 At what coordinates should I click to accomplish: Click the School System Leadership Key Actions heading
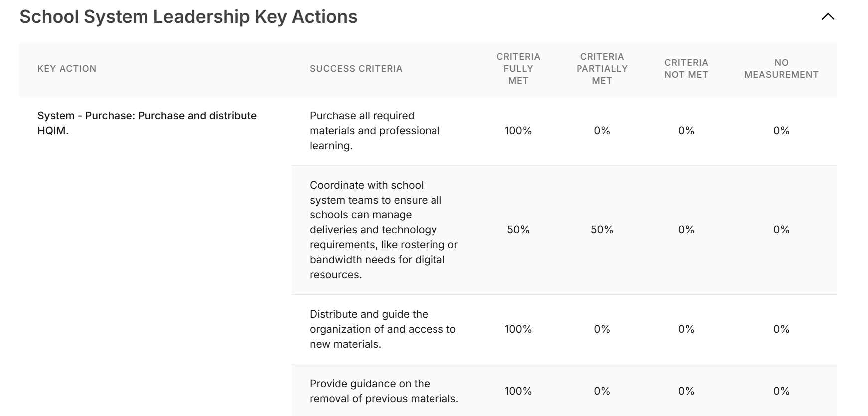188,17
